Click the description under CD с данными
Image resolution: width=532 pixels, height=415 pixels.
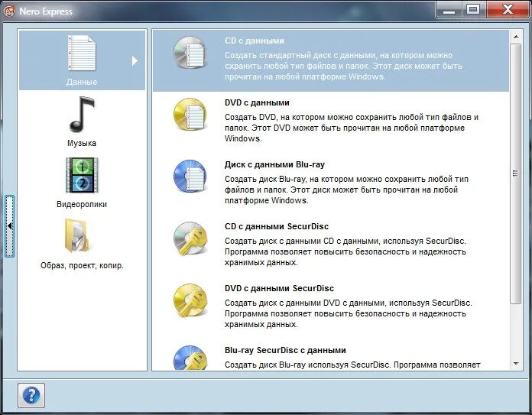coord(343,66)
